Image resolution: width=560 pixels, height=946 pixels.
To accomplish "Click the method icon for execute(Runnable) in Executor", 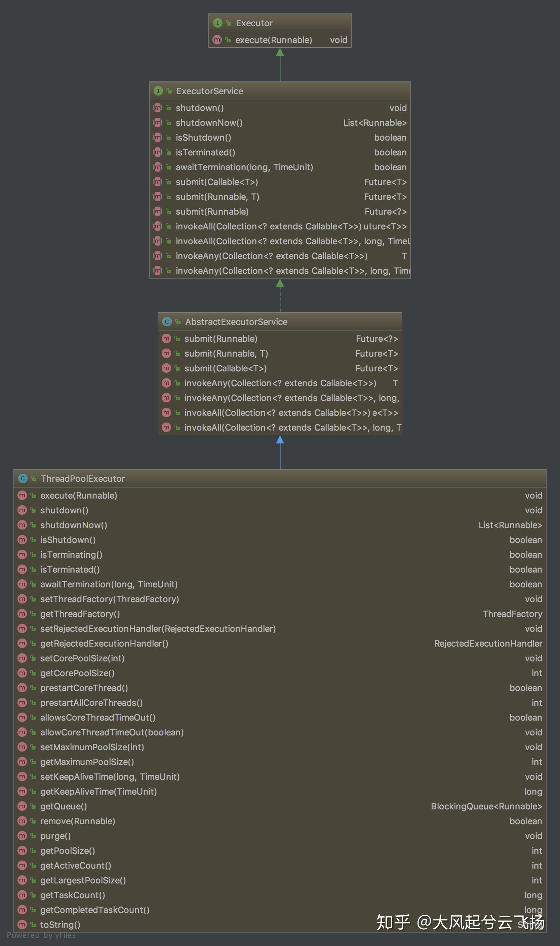I will coord(217,40).
